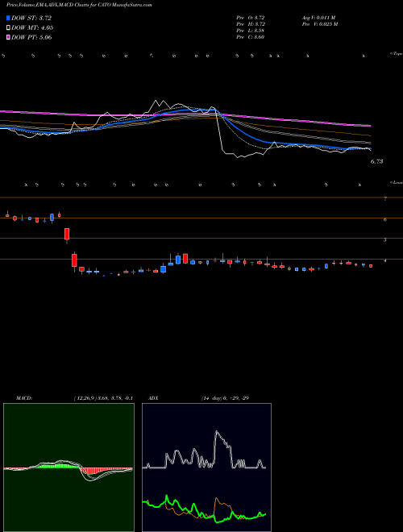Click the magenta DOW PT legend swatch
The height and width of the screenshot is (532, 403).
point(8,37)
